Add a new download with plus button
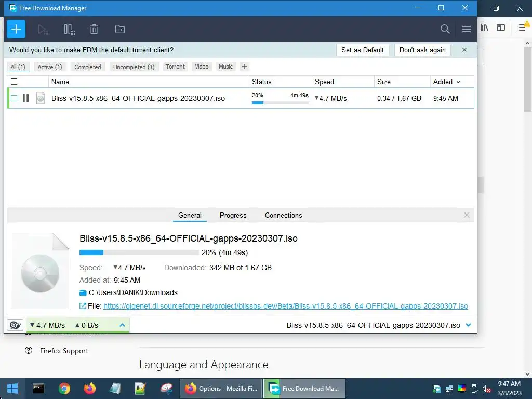This screenshot has height=399, width=532. point(16,29)
